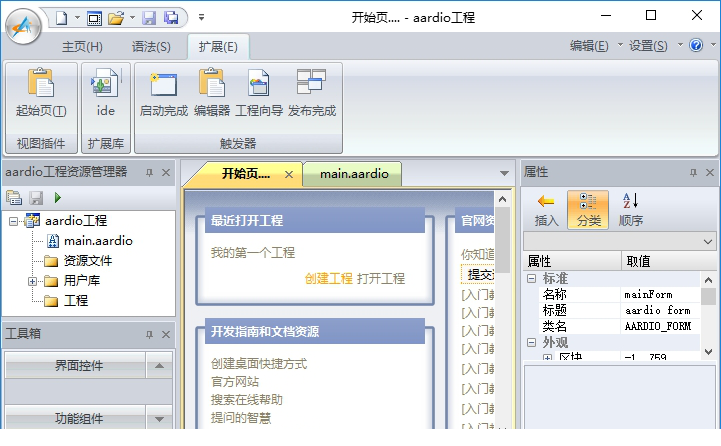Select main.aardio in the project tree

(98, 240)
